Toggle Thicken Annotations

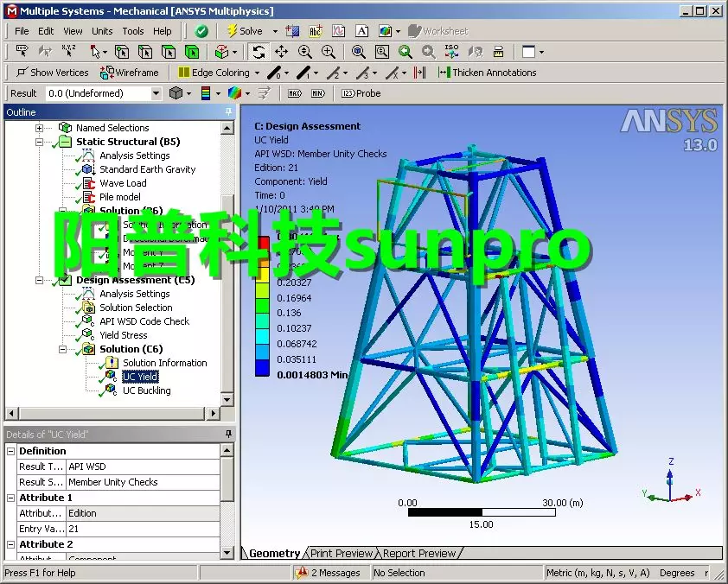tap(487, 73)
